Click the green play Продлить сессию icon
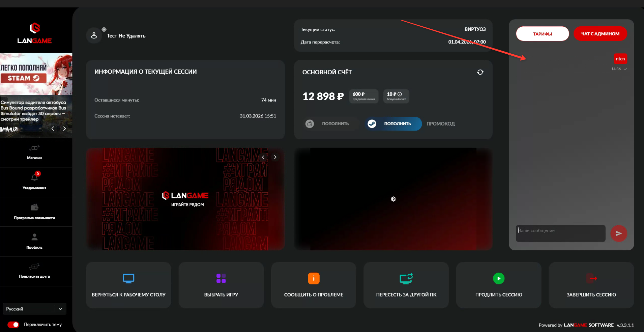This screenshot has height=332, width=644. pyautogui.click(x=499, y=278)
